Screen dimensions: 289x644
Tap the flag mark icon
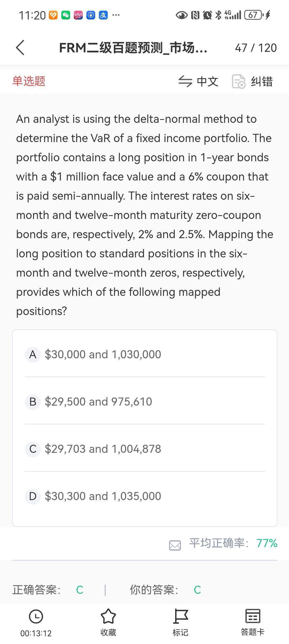tap(181, 616)
